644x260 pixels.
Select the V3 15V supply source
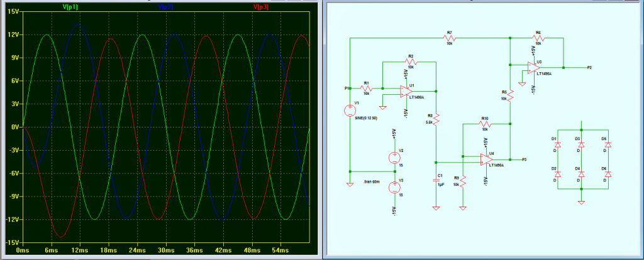[394, 187]
